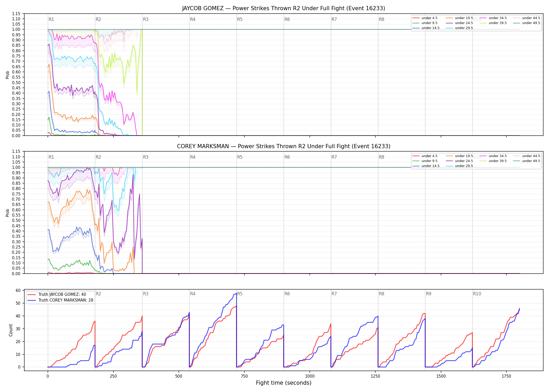Click 'Truth COREY MARKSMAN: 28' legend entry

60,300
